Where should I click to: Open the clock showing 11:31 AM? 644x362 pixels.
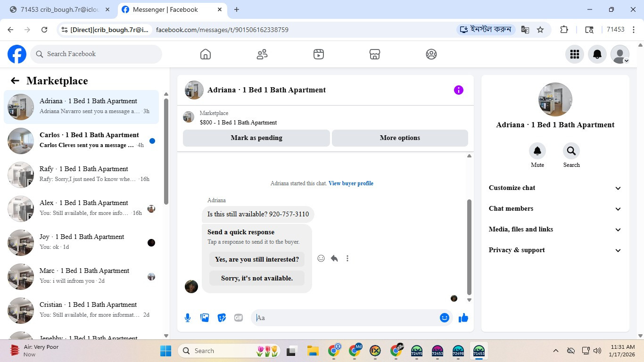622,351
